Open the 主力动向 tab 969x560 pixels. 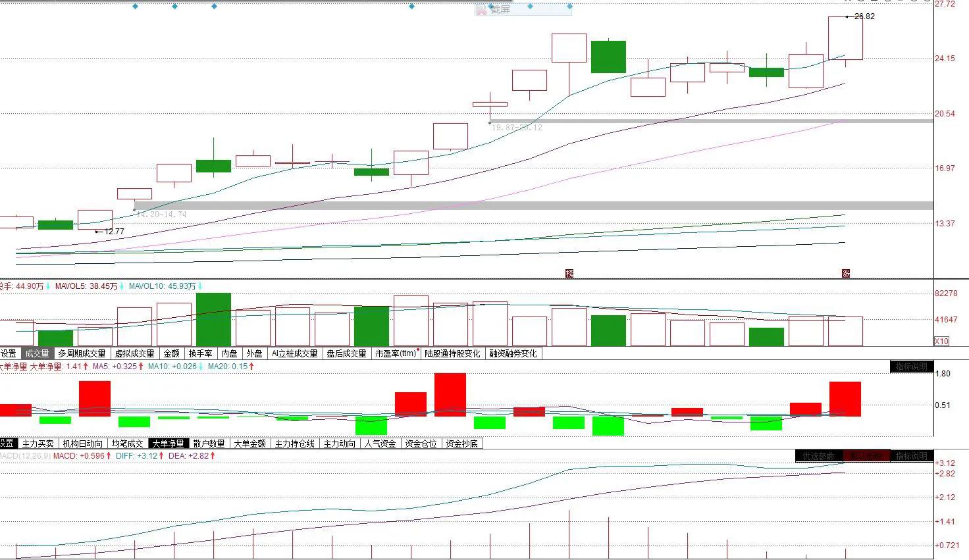pos(339,444)
